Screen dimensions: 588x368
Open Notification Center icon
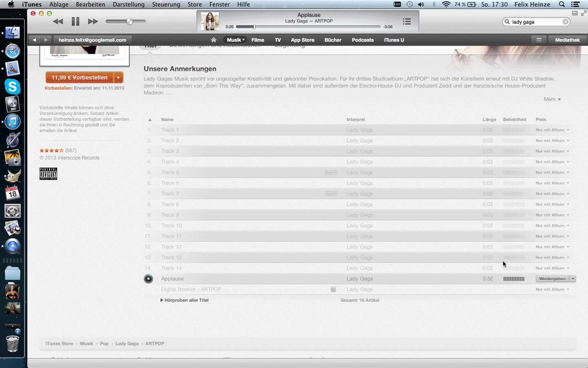[575, 5]
